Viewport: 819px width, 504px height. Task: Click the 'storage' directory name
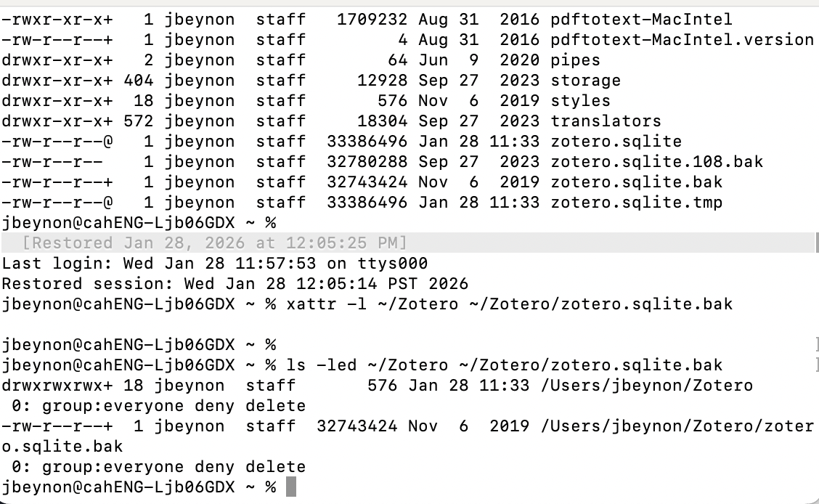585,81
